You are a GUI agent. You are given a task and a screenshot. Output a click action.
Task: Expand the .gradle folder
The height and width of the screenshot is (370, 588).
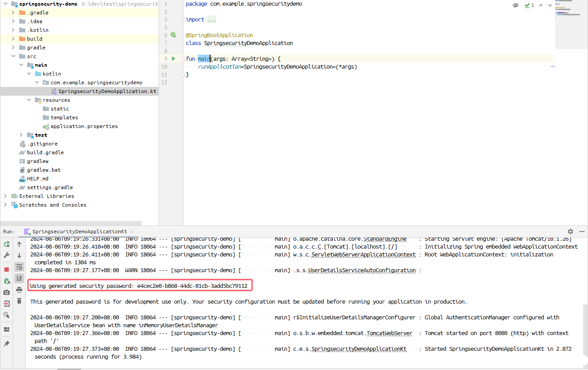13,13
